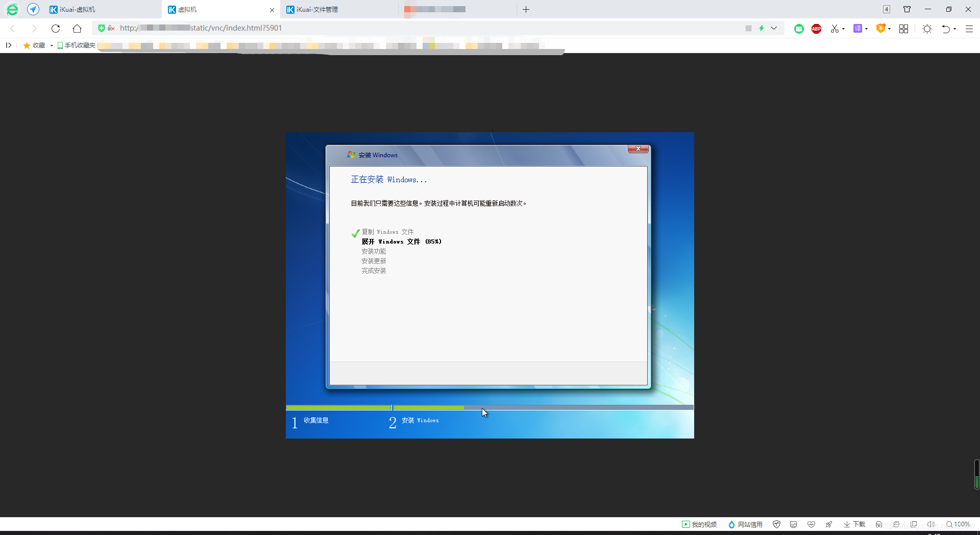Screen dimensions: 980x535
Task: Click the 复制 Windows 文件 completed step
Action: point(387,232)
